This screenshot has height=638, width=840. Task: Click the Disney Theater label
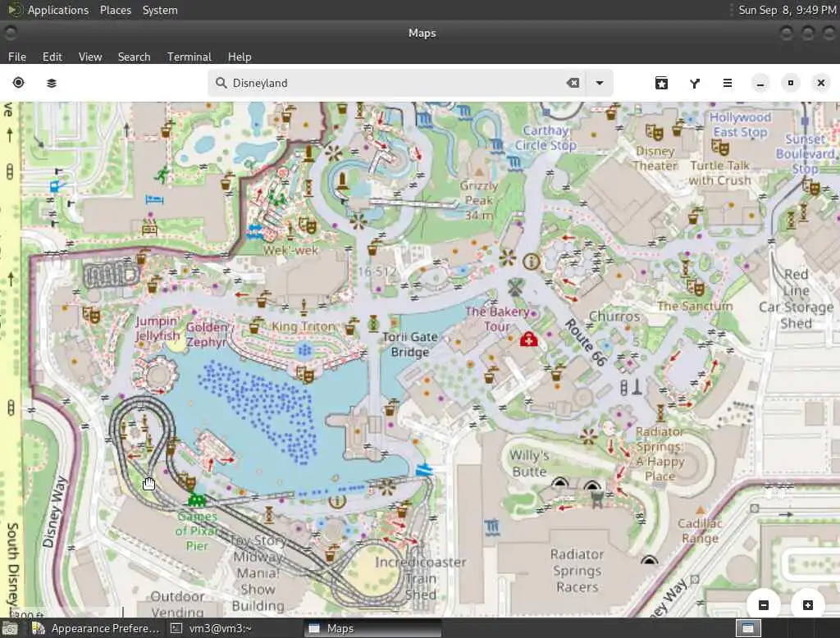pyautogui.click(x=655, y=158)
